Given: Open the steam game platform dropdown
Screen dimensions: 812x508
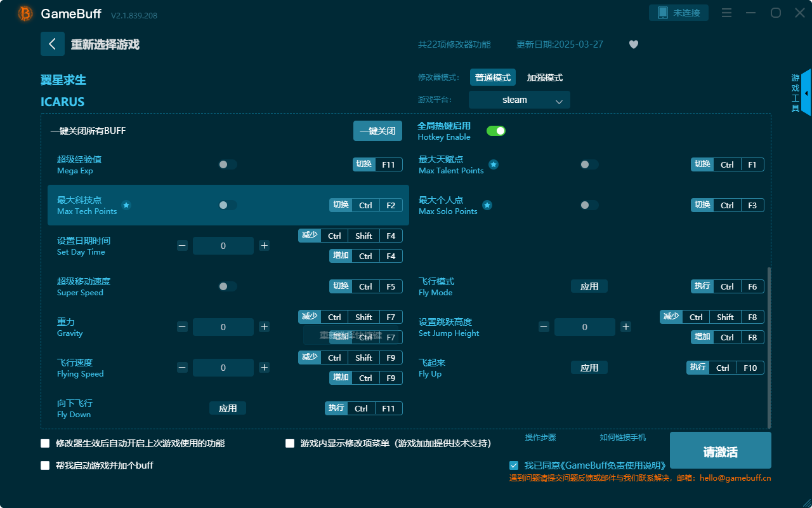Looking at the screenshot, I should point(519,100).
